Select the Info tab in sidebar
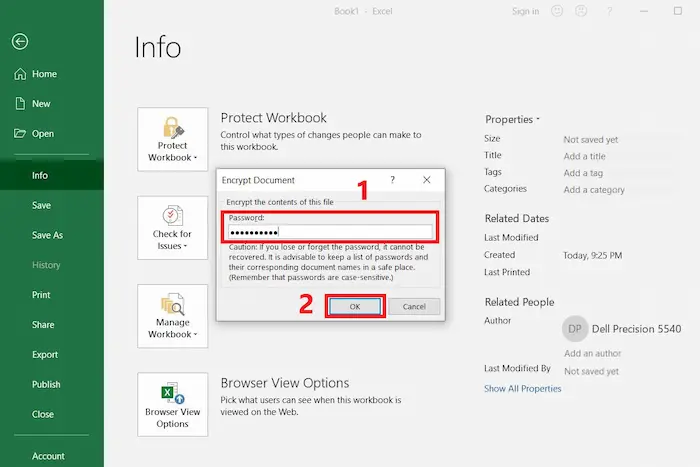Screen dimensions: 700x467 [x=52, y=175]
